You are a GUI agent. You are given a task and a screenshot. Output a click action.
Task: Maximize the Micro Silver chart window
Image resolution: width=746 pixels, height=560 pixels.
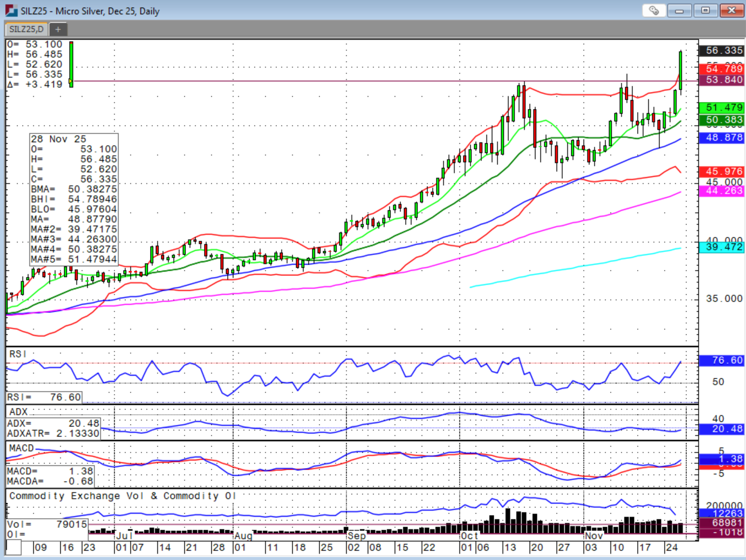(705, 10)
